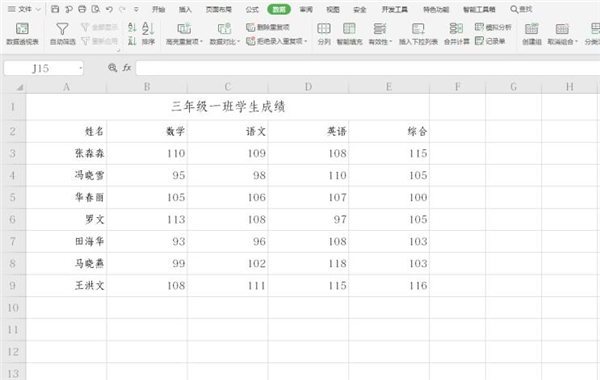Open the 开发工具 tab

click(x=395, y=9)
